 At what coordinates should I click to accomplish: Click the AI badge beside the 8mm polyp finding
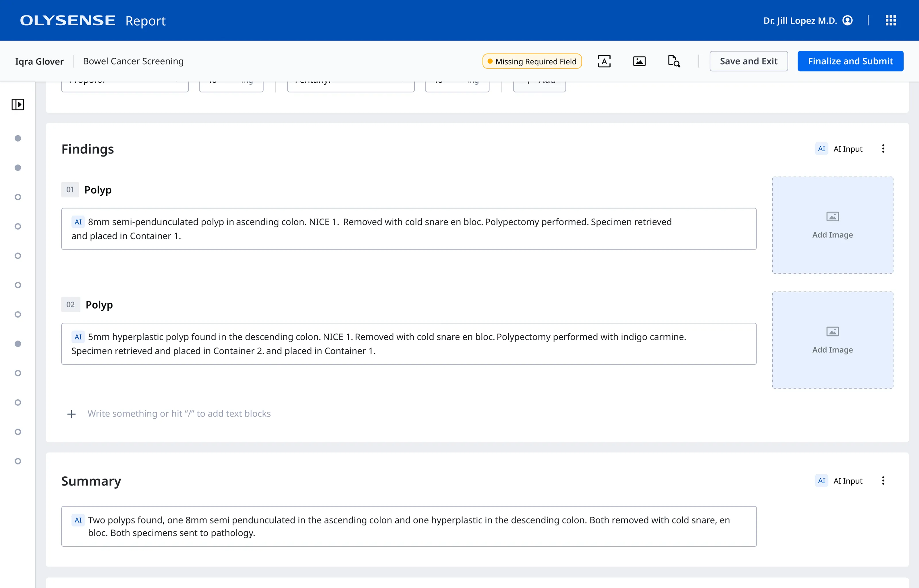click(78, 221)
